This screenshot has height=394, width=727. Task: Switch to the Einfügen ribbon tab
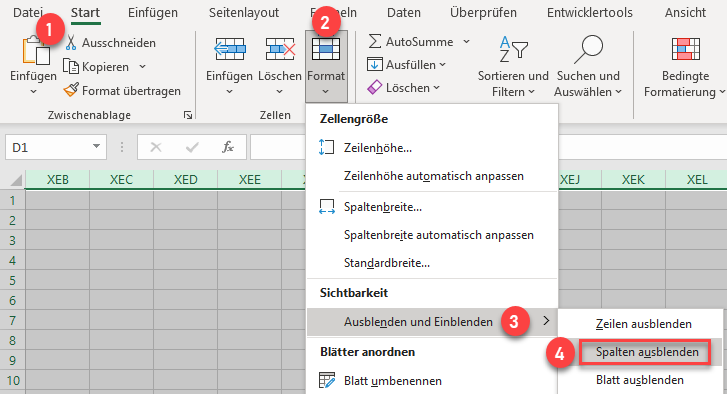click(x=153, y=13)
